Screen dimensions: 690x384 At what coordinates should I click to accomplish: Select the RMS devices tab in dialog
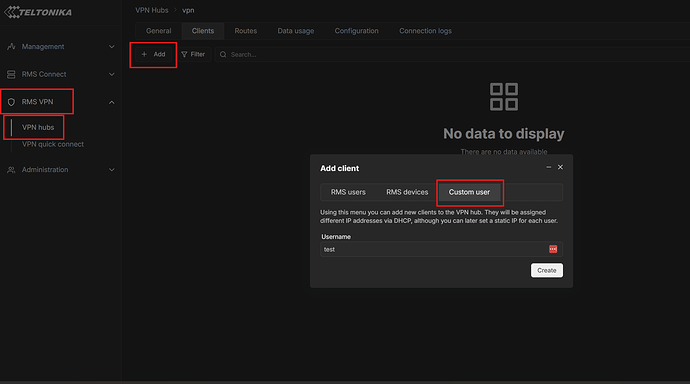pos(407,192)
